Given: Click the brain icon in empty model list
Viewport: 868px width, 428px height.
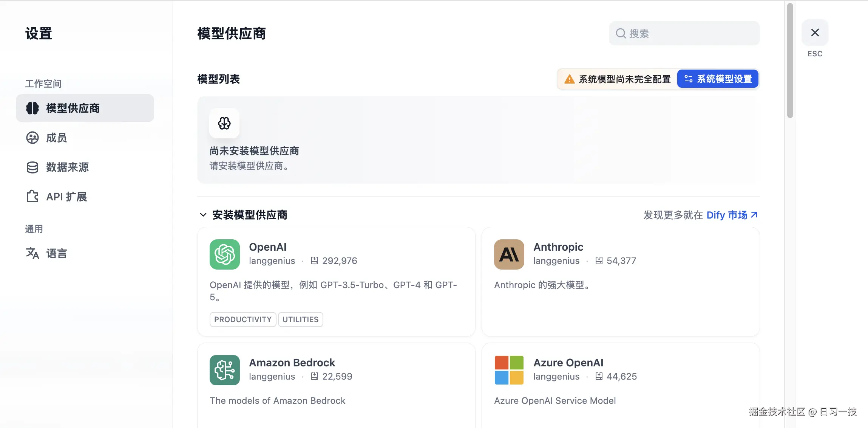Looking at the screenshot, I should (224, 123).
